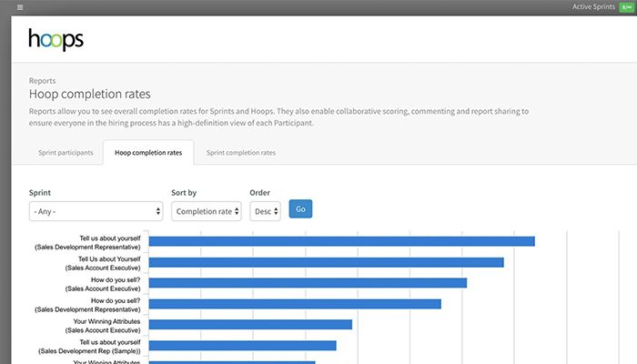
Task: Switch to Sprint participants tab
Action: pos(66,153)
